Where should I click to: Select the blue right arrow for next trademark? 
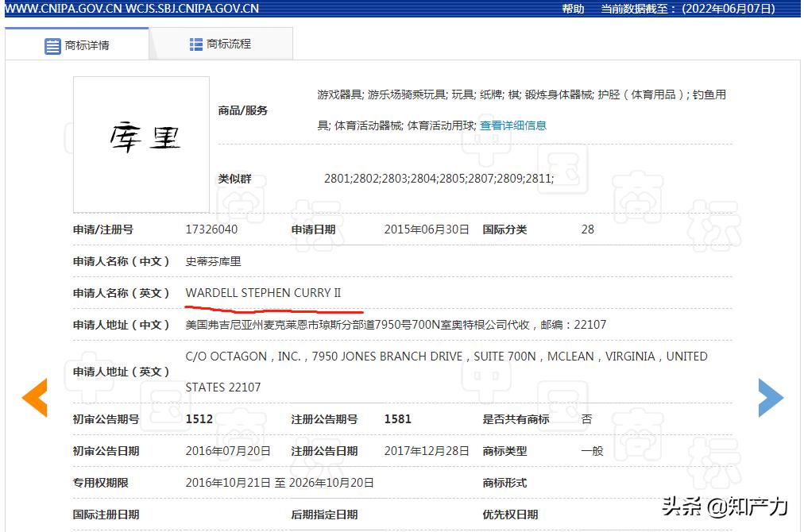771,397
